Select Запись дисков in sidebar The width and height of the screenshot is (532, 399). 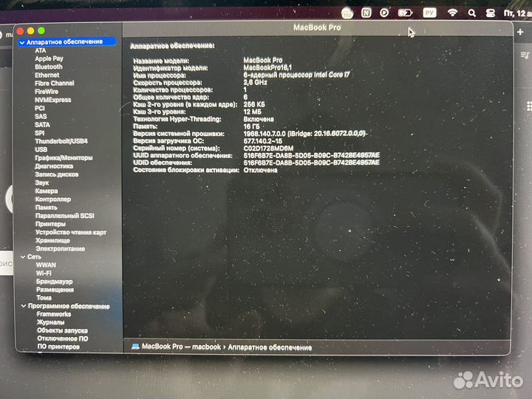point(57,174)
